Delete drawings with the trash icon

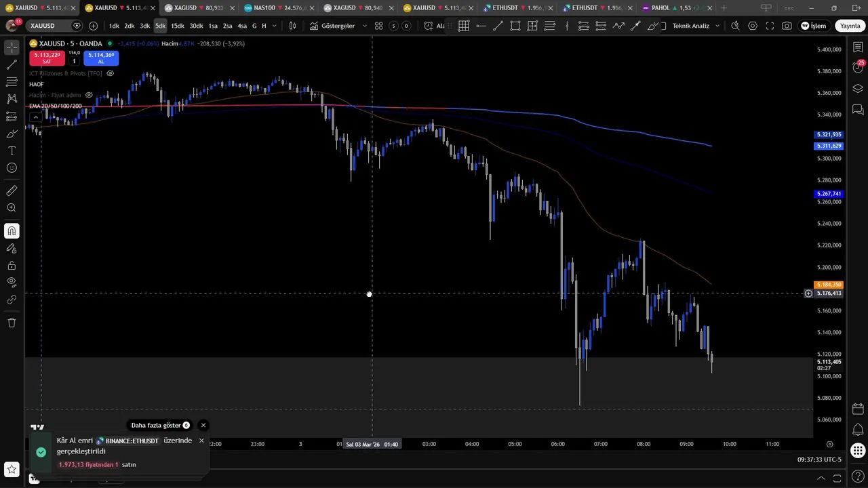pyautogui.click(x=12, y=323)
